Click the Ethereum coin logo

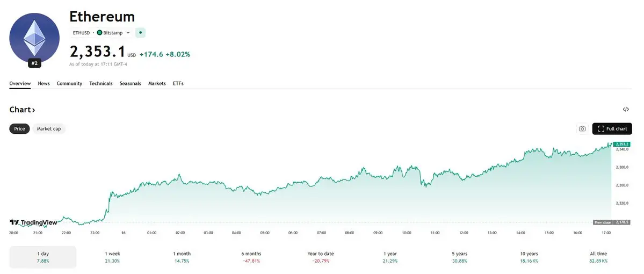pos(34,38)
